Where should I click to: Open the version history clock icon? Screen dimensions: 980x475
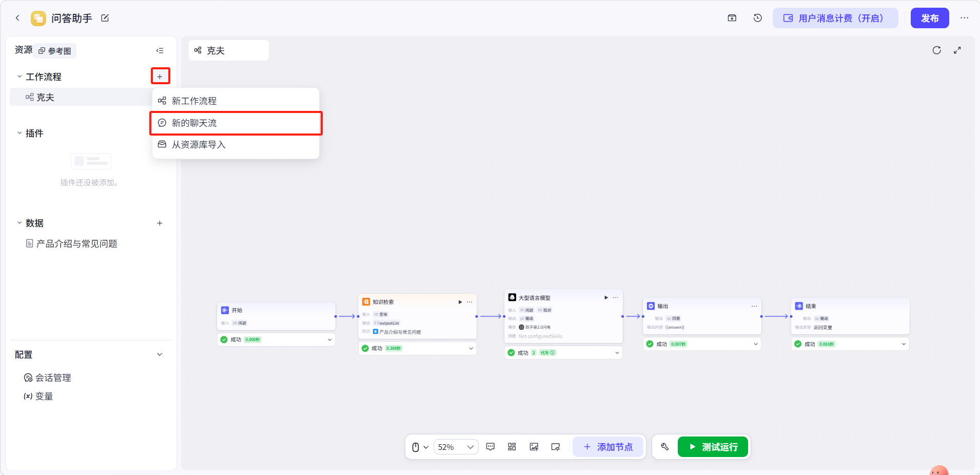758,18
